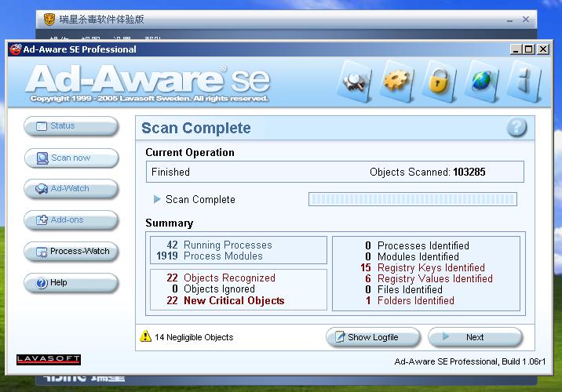Click '0 Processes Identified' line
This screenshot has width=562, height=392.
coord(418,245)
